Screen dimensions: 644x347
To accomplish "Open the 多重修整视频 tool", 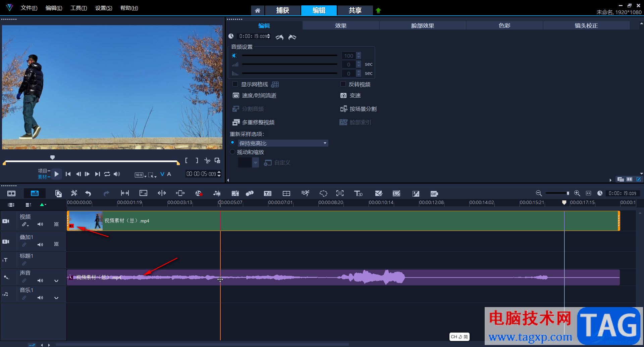I will click(258, 122).
